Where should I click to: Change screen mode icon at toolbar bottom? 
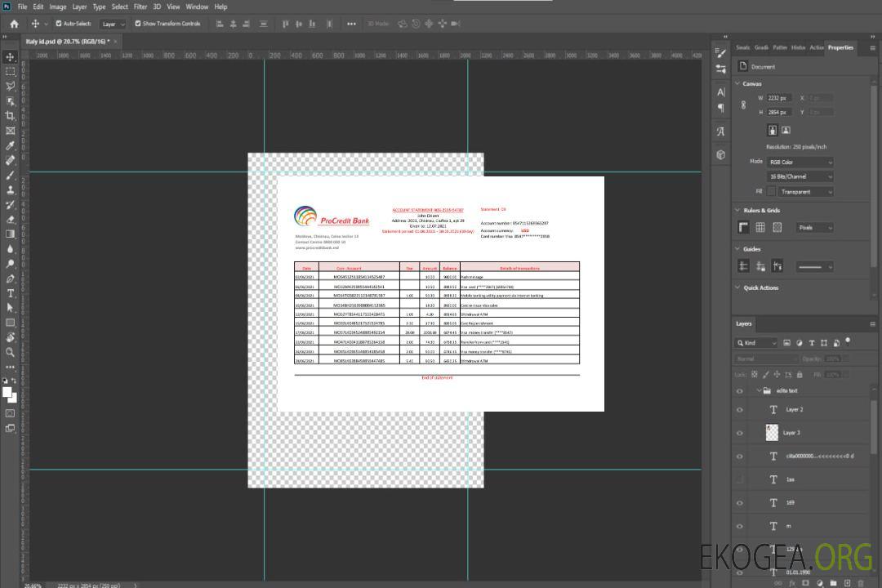[x=10, y=428]
